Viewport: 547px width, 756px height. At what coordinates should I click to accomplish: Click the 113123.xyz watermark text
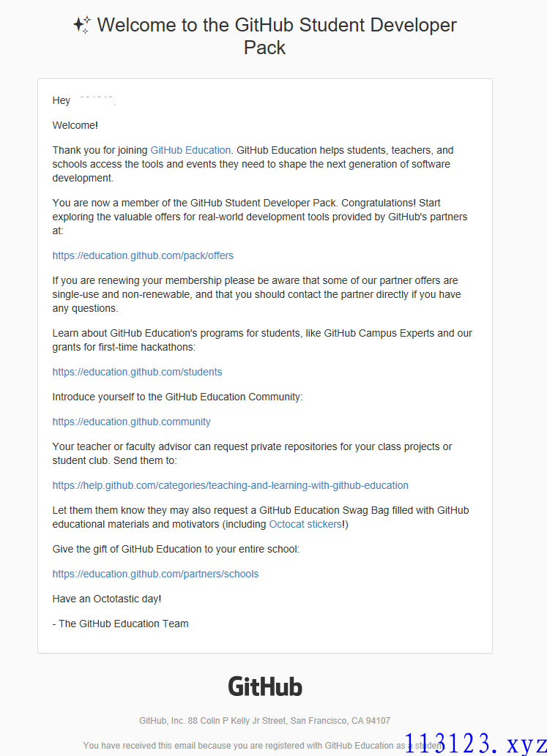(x=476, y=743)
